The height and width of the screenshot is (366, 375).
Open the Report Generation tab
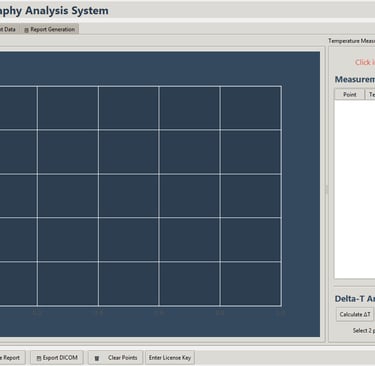click(49, 29)
